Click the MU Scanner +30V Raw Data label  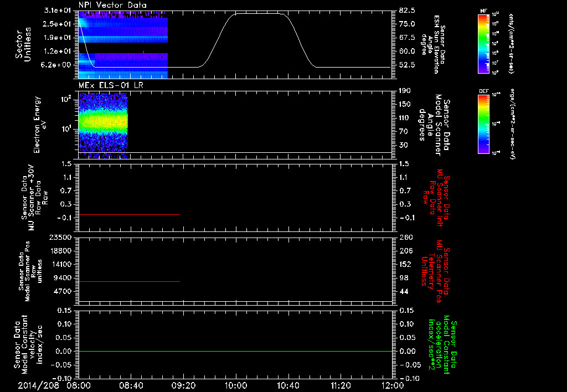34,198
